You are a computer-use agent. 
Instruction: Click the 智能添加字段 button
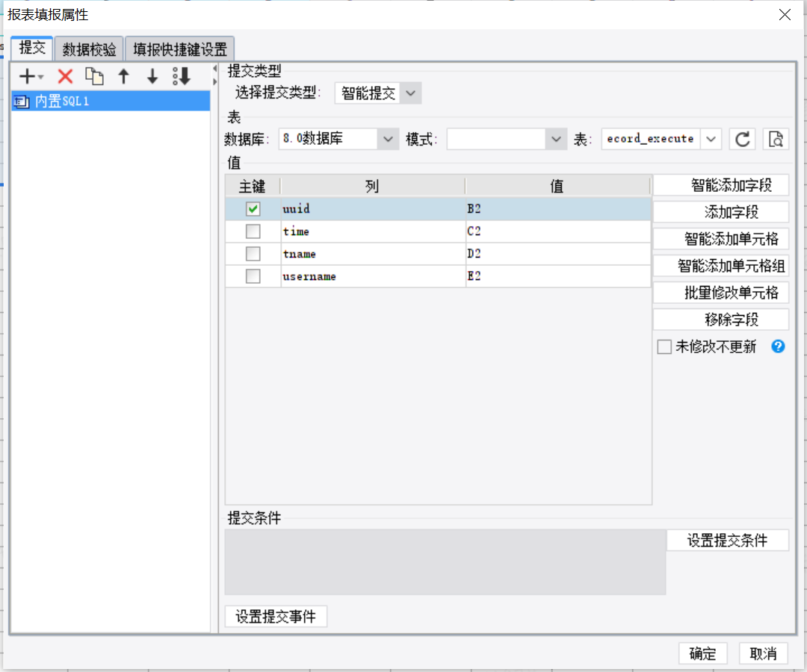[x=720, y=185]
